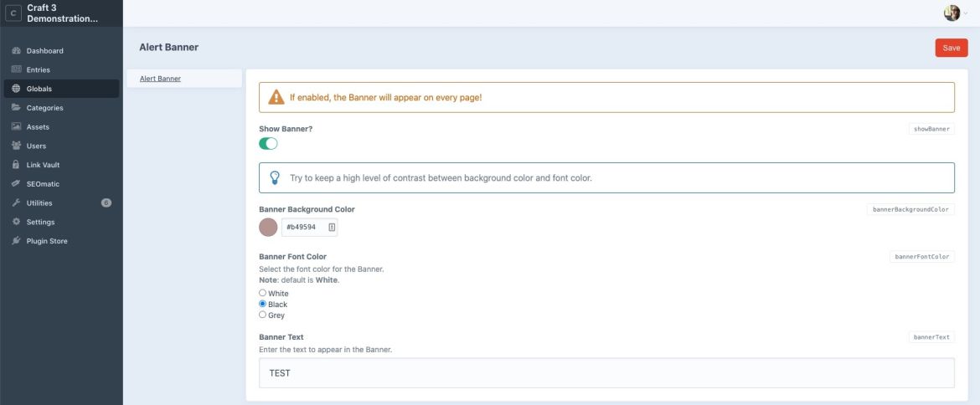Select the Black font color radio
The height and width of the screenshot is (405, 980).
263,304
